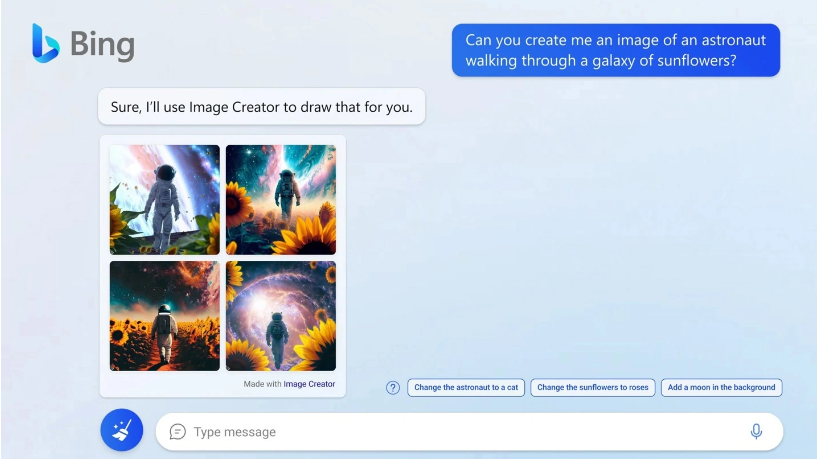Open the teal nebula astronaut image thumbnail
Image resolution: width=817 pixels, height=459 pixels.
tap(281, 200)
